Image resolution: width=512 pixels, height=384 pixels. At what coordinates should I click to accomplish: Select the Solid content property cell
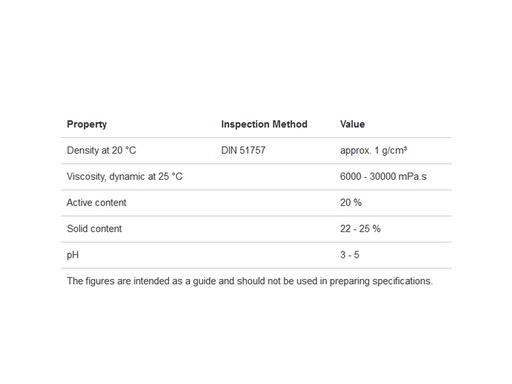pos(94,229)
